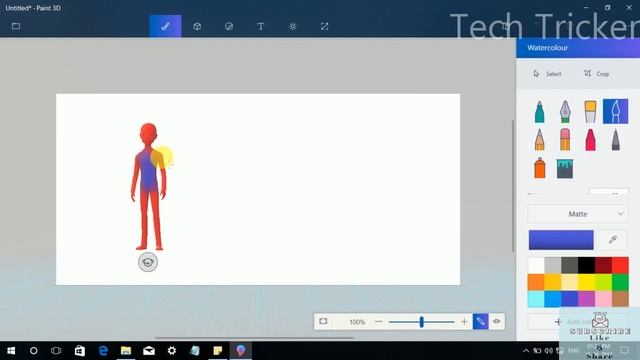Pick the green colour swatch
Image resolution: width=640 pixels, height=360 pixels.
(x=620, y=282)
